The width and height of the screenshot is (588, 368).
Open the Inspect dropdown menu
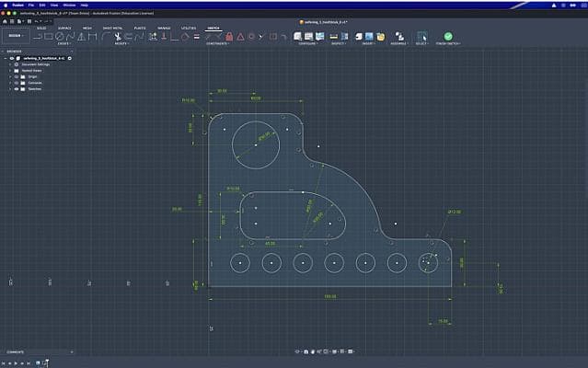point(338,43)
